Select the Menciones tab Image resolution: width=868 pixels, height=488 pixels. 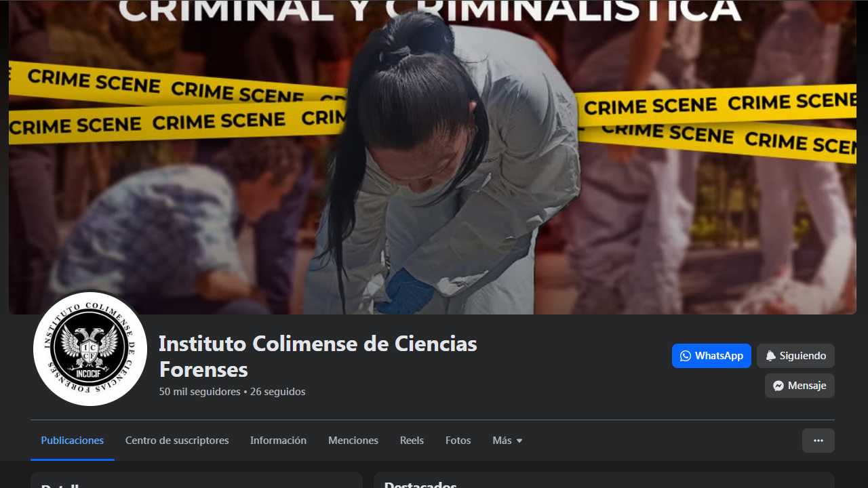pyautogui.click(x=353, y=441)
